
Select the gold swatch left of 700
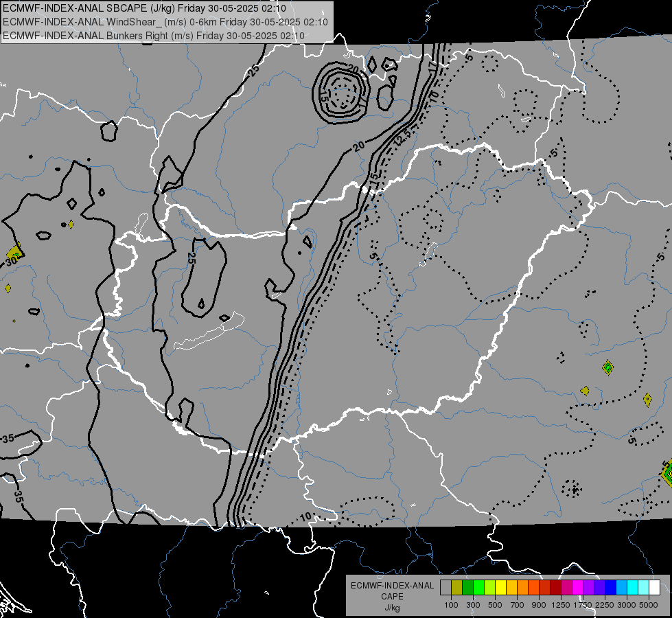tap(511, 588)
